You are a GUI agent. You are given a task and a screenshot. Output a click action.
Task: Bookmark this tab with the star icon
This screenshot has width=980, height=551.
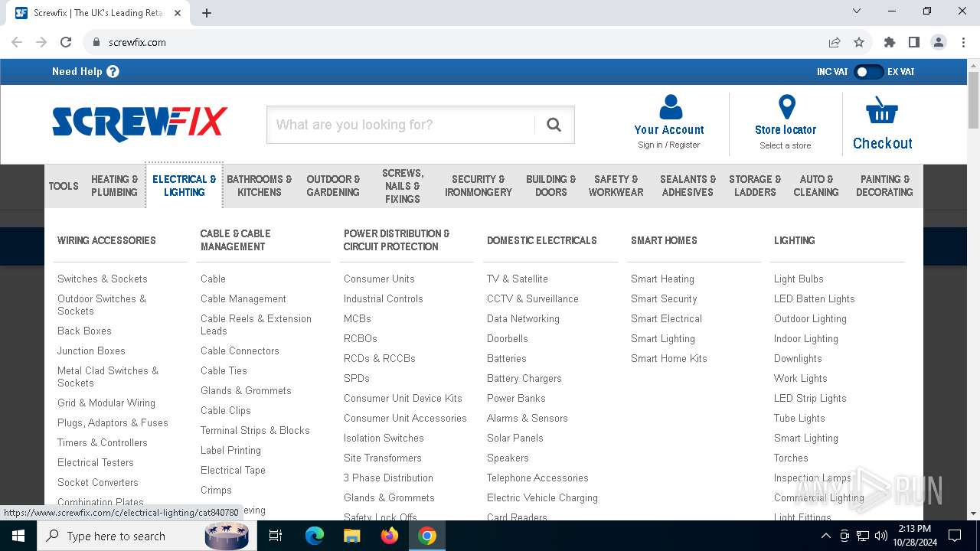[x=859, y=42]
